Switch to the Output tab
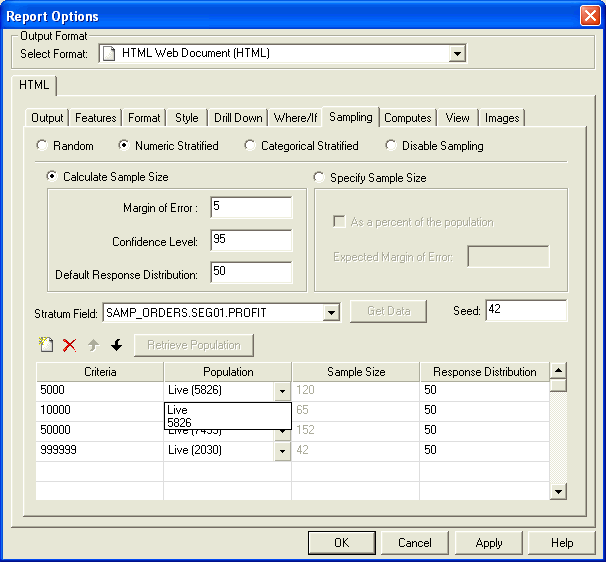Viewport: 606px width, 562px height. click(x=47, y=118)
